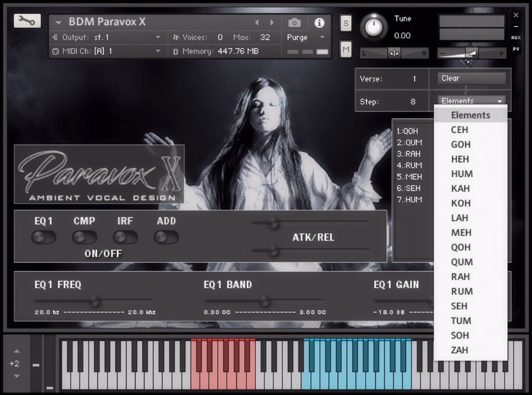This screenshot has width=532, height=395.
Task: Click step entry 6.:SEH in list
Action: [x=408, y=188]
